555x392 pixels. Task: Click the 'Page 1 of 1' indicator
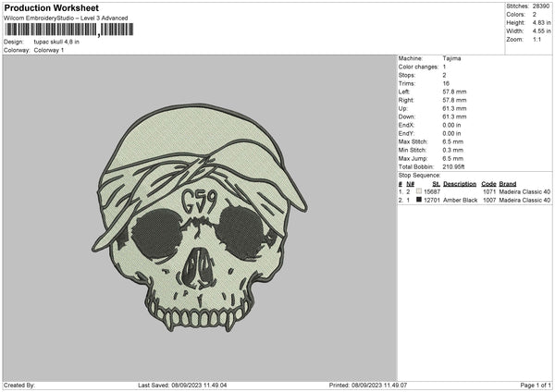[536, 386]
